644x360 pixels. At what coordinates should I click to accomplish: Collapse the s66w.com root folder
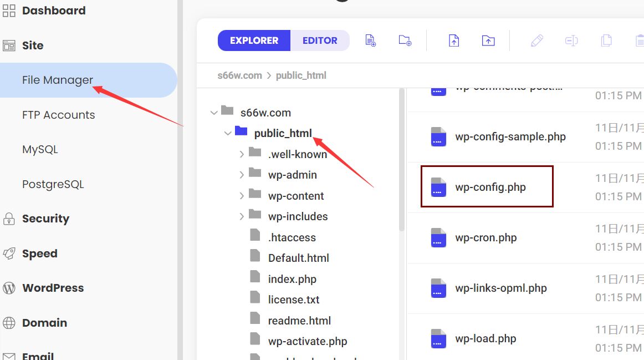[214, 113]
